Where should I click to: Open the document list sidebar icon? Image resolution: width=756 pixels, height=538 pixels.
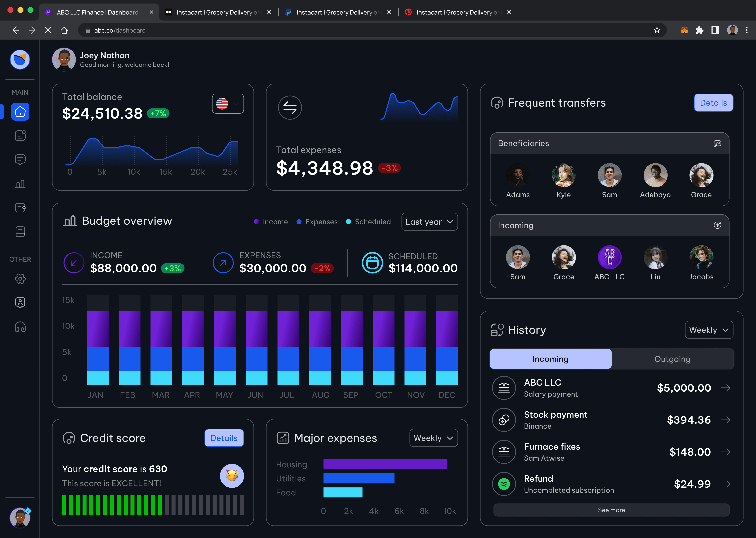pyautogui.click(x=20, y=232)
